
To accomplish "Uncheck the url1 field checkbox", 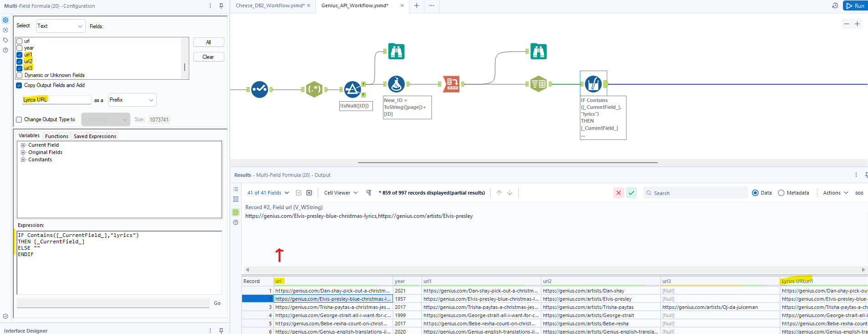I will (20, 55).
